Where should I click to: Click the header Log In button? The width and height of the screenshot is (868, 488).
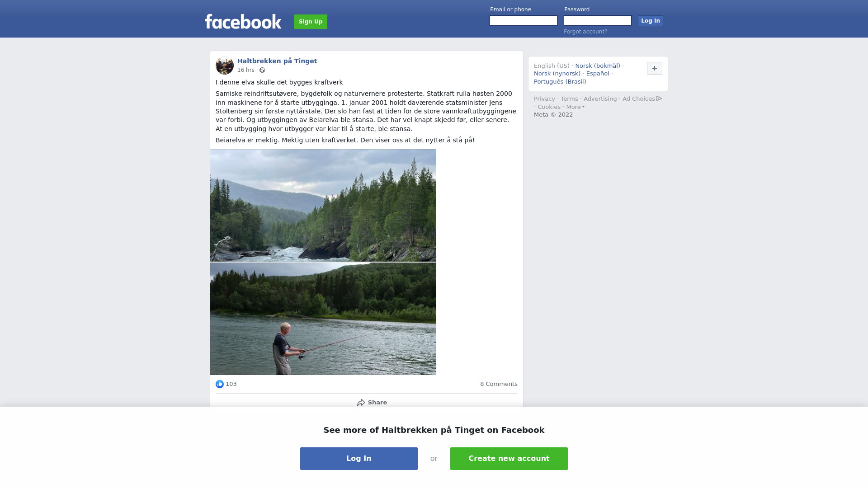click(x=651, y=21)
